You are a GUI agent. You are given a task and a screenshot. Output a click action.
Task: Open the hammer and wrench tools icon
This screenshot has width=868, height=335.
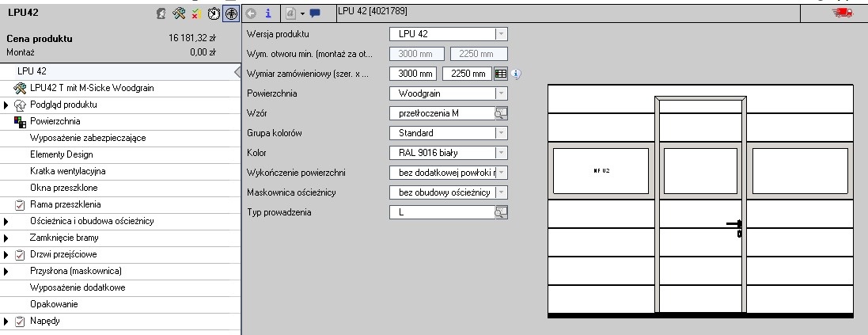(x=178, y=13)
